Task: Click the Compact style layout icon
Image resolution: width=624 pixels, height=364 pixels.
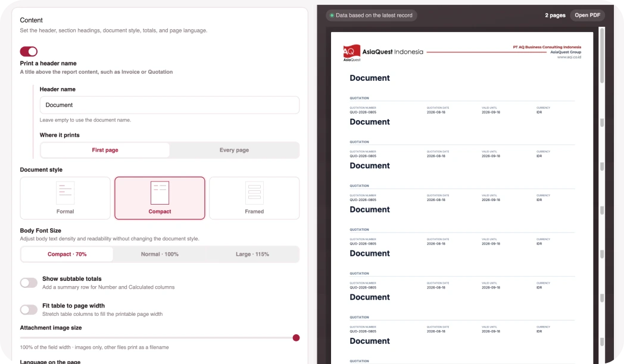Action: point(160,193)
